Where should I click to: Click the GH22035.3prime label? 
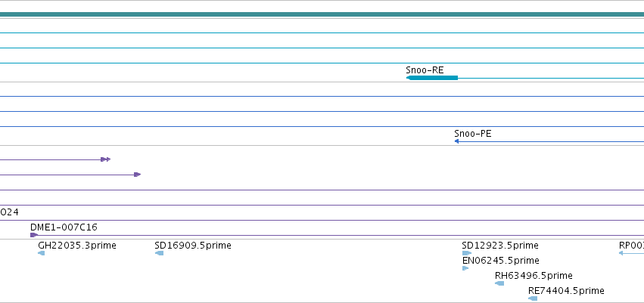tap(77, 246)
